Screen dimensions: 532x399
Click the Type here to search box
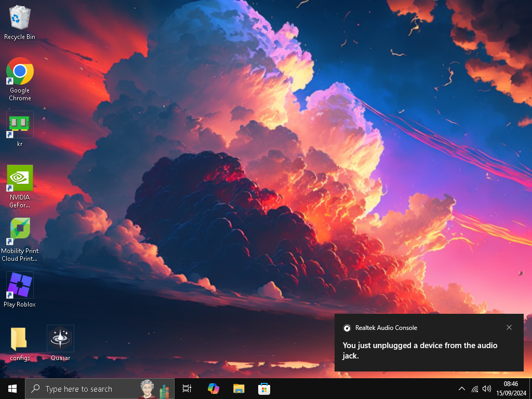[x=100, y=389]
